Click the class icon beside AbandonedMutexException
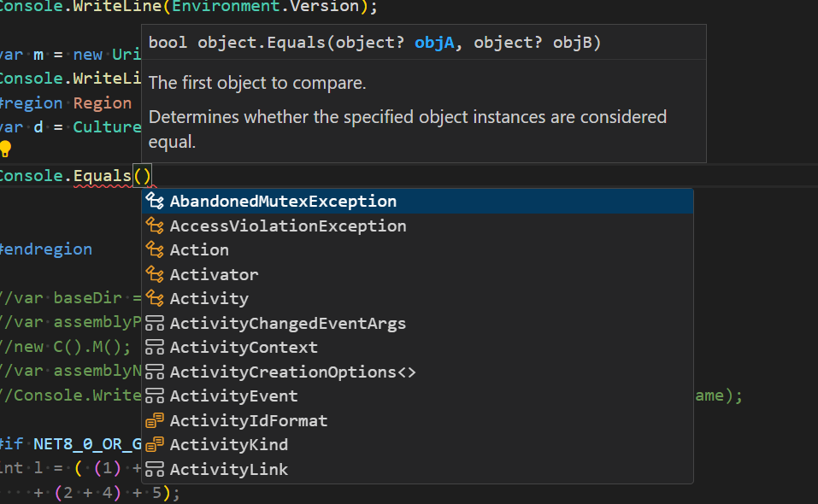This screenshot has width=818, height=504. point(156,202)
